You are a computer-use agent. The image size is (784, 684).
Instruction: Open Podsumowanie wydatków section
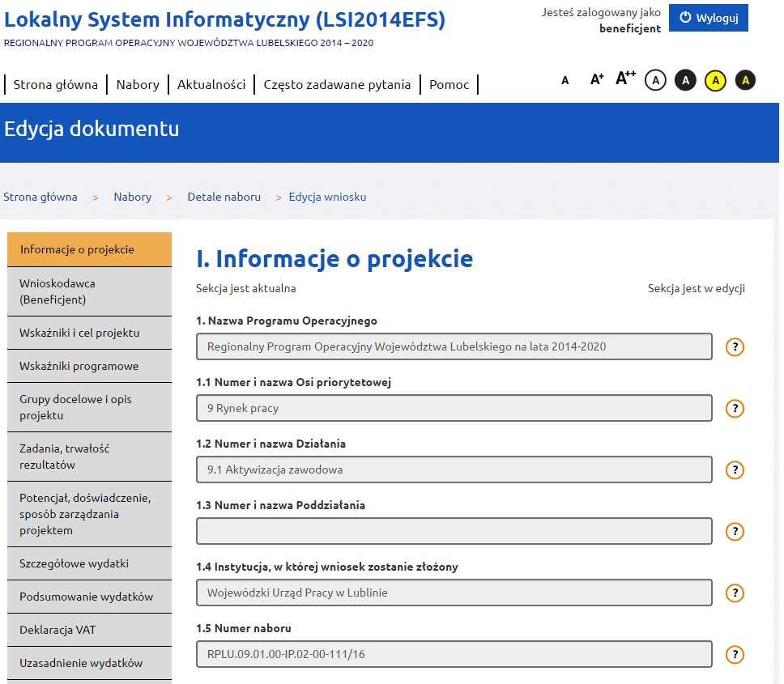[90, 597]
